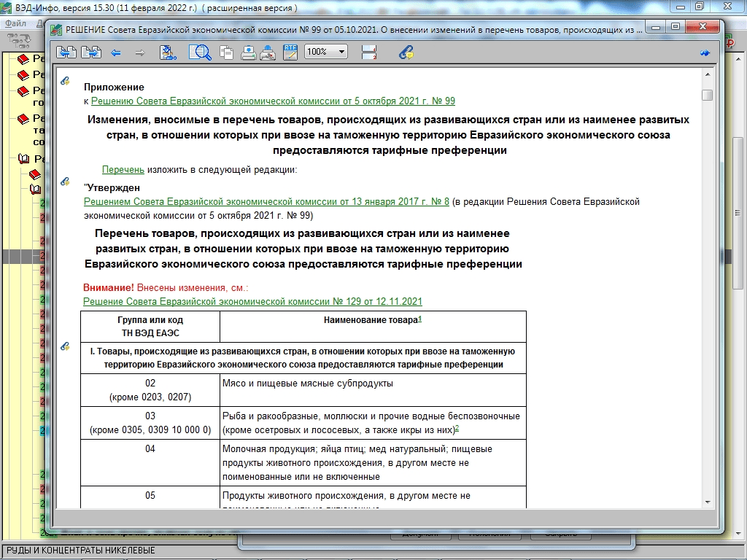Screen dimensions: 747x560
Task: Select cell "03 (кроме 0305, 0309 10 000 0)"
Action: pos(150,423)
